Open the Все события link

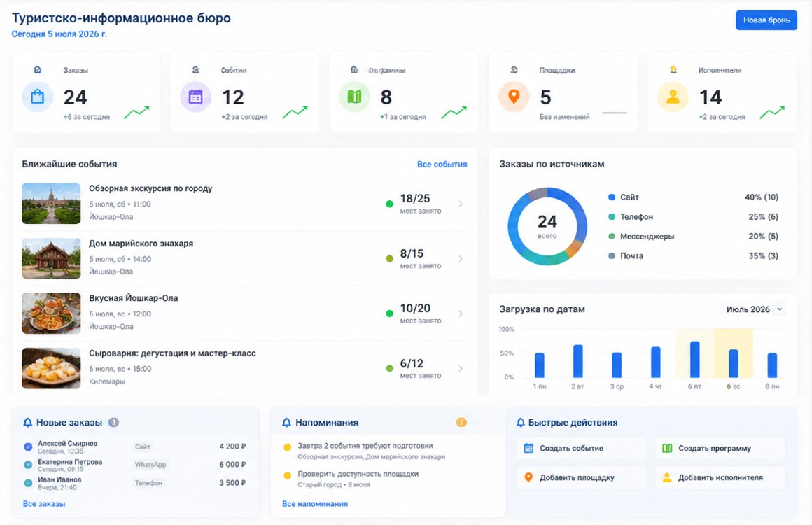(x=442, y=164)
